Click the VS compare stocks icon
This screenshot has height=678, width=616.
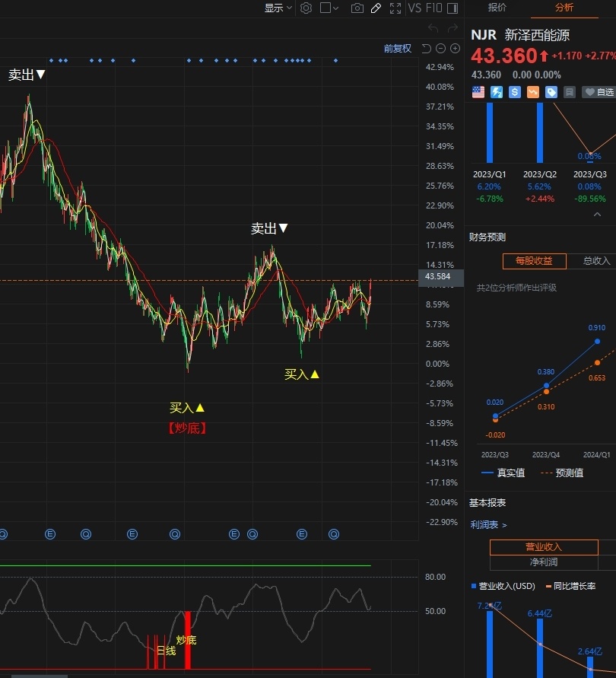tap(414, 8)
